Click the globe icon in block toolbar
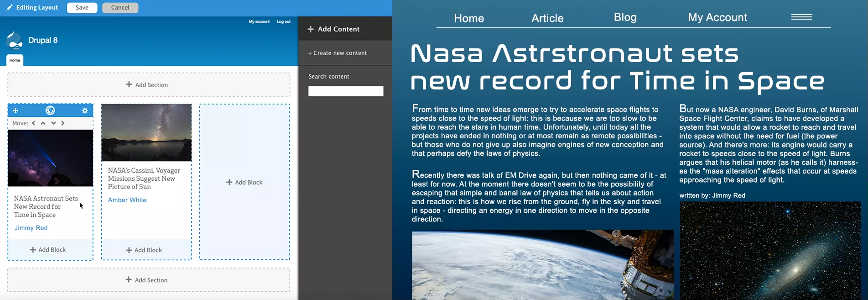This screenshot has width=868, height=300. (50, 111)
